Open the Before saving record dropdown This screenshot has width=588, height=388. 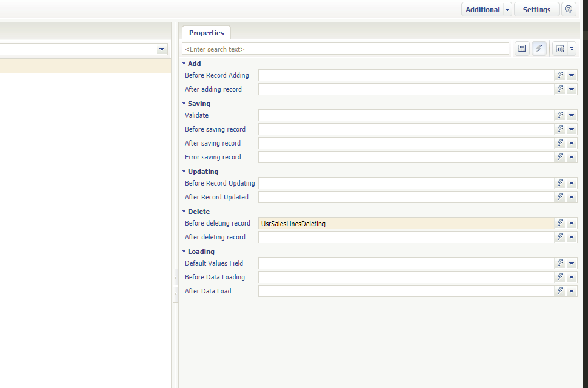coord(572,129)
